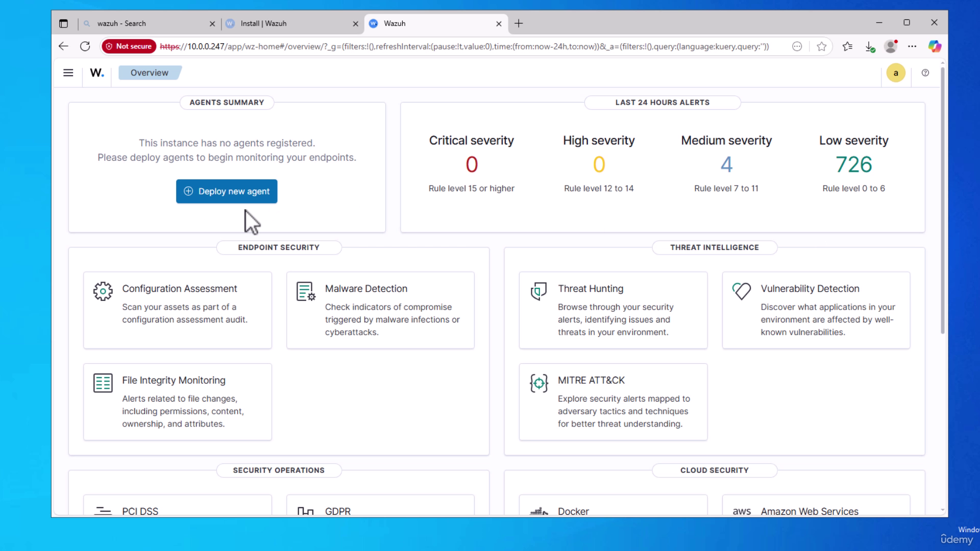This screenshot has width=980, height=551.
Task: Close the Install | Wazuh tab
Action: 355,23
